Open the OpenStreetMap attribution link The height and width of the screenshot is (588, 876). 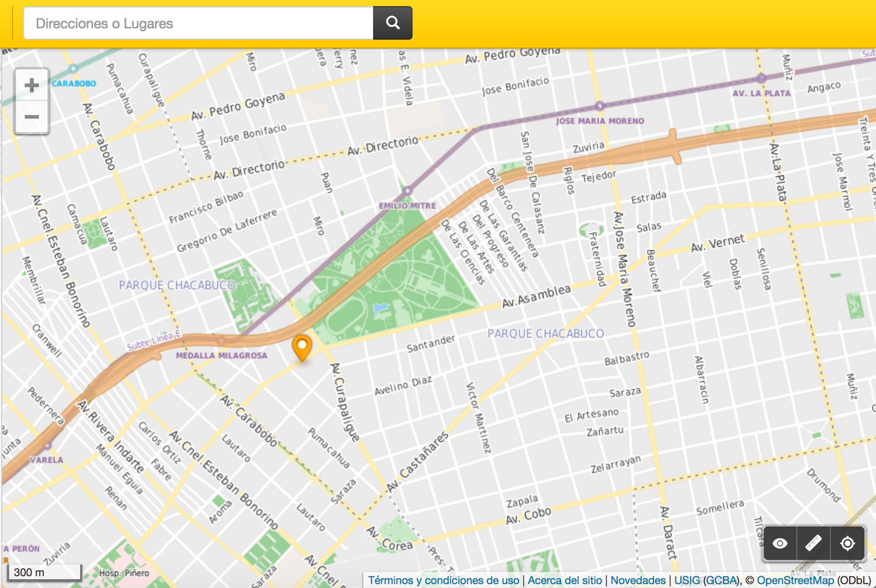click(x=795, y=580)
